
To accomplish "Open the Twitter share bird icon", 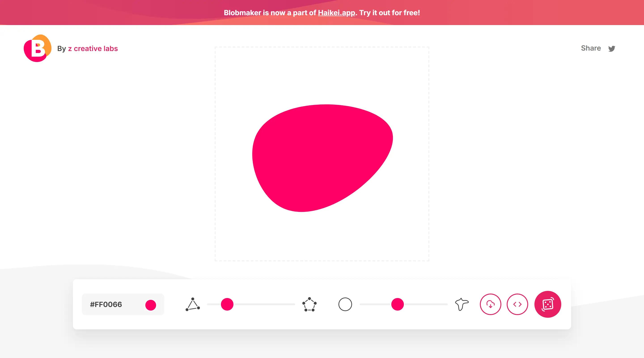I will tap(612, 49).
